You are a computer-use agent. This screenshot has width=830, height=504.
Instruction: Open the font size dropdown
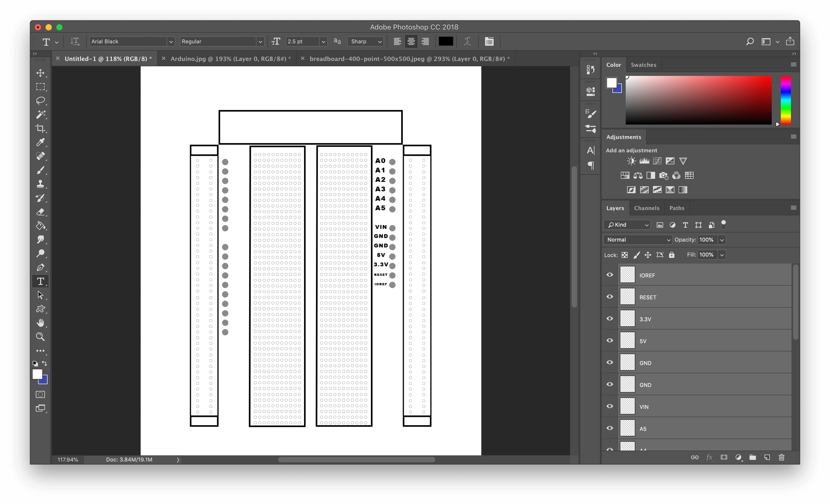[x=323, y=41]
